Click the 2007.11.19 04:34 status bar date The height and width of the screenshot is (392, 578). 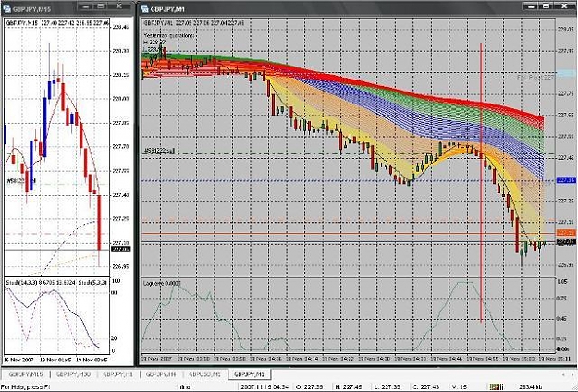coord(265,386)
